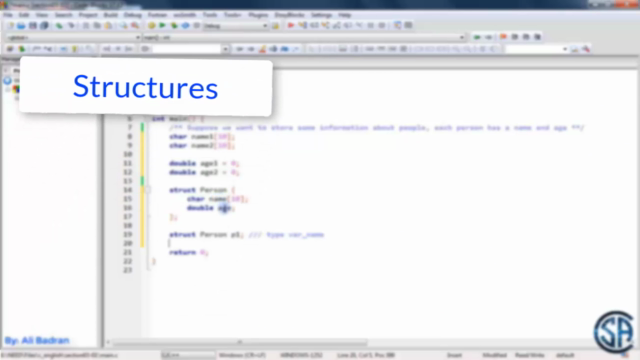Save all files with the multi-disk icon
The height and width of the screenshot is (360, 640).
tap(44, 26)
